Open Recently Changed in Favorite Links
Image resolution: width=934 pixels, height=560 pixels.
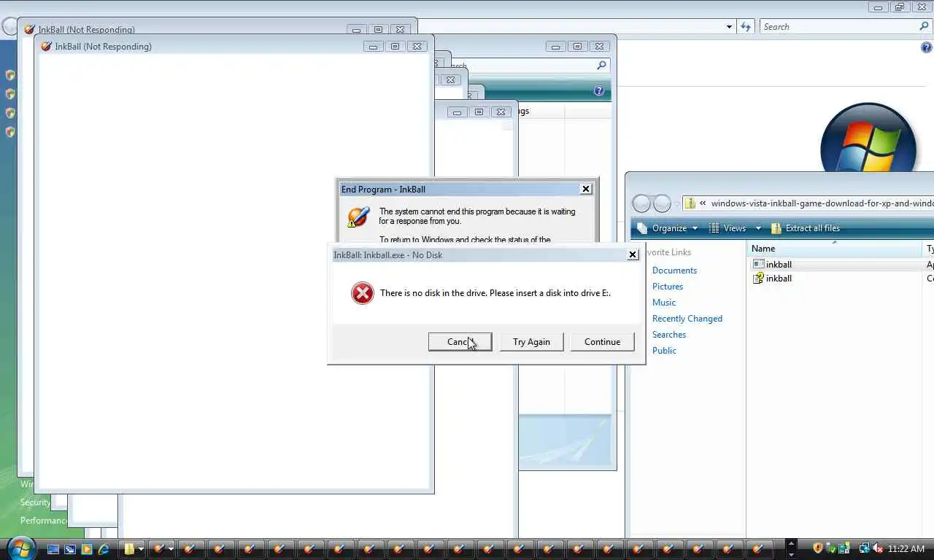point(687,319)
